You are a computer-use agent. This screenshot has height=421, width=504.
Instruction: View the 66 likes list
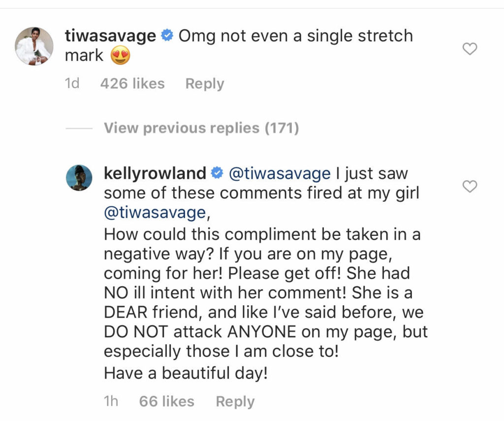click(166, 401)
